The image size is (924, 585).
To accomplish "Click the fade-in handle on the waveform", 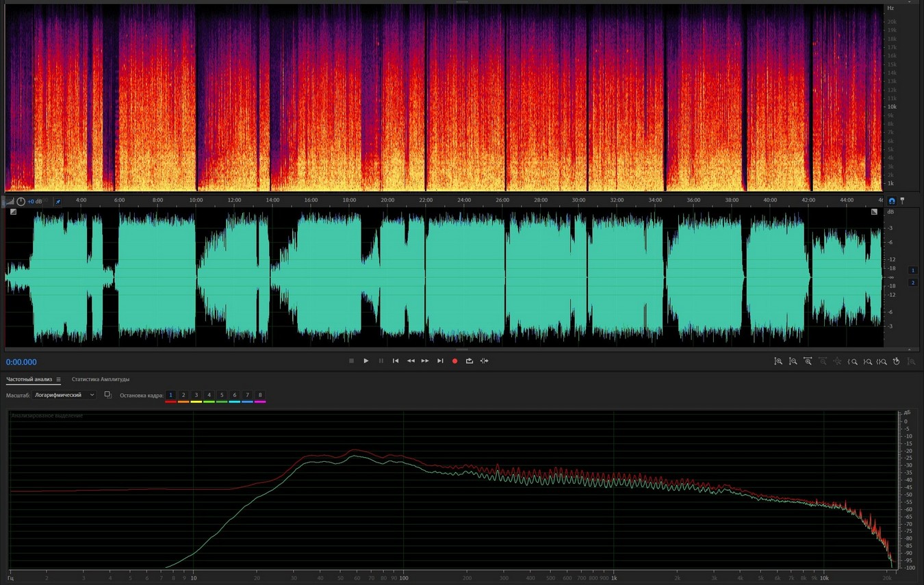I will tap(13, 212).
